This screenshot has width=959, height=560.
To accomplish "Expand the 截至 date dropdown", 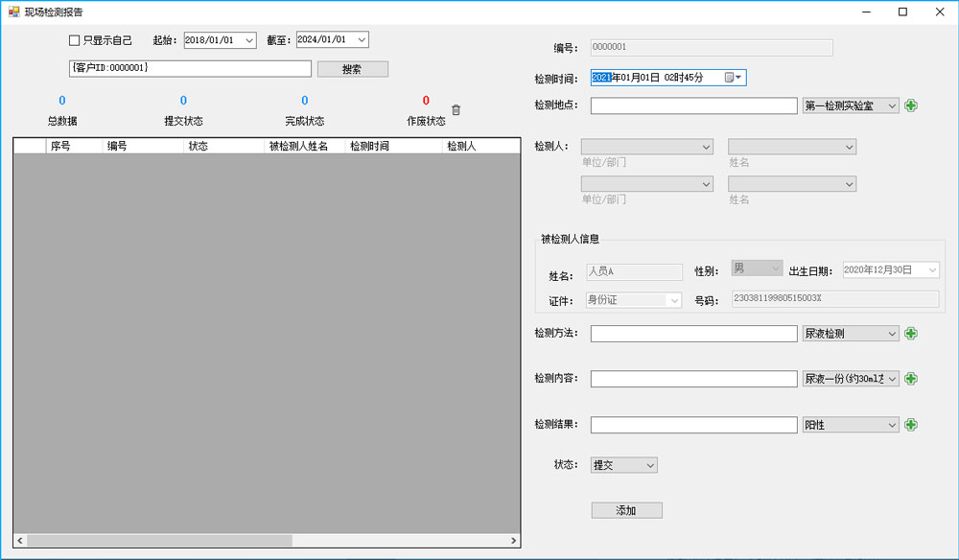I will point(361,40).
